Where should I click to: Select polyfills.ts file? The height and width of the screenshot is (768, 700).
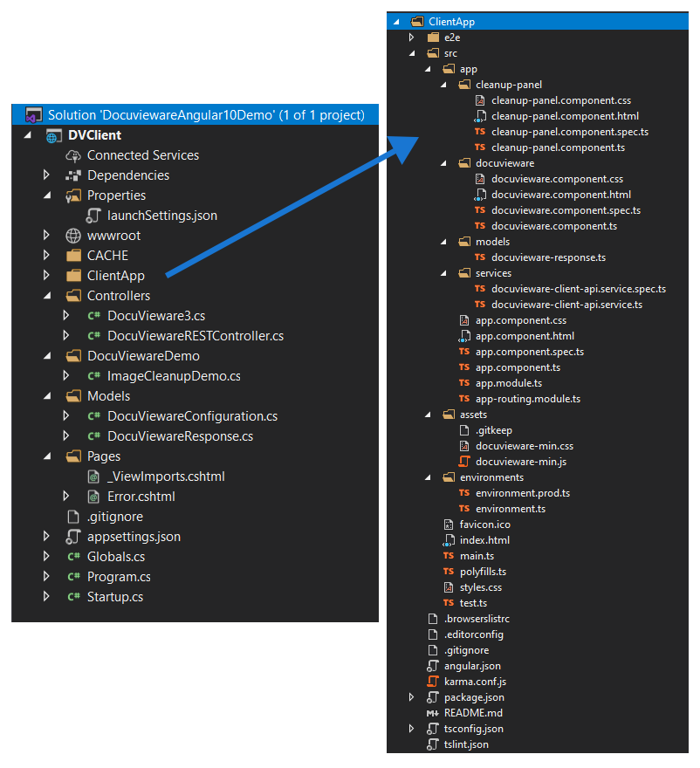pyautogui.click(x=483, y=572)
